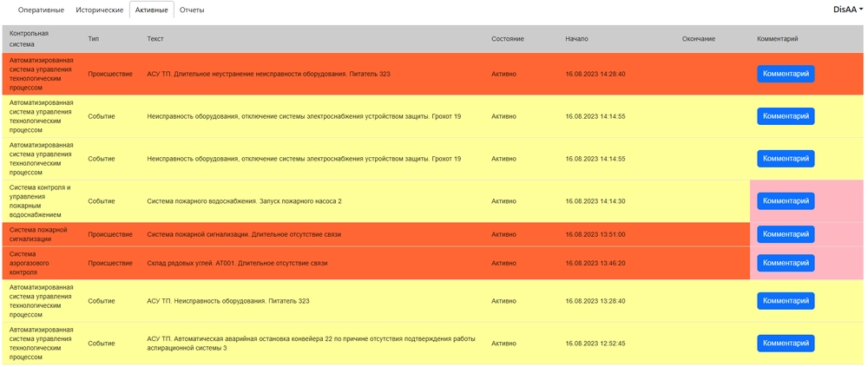Click the Окончание column header
The height and width of the screenshot is (367, 868).
point(698,39)
